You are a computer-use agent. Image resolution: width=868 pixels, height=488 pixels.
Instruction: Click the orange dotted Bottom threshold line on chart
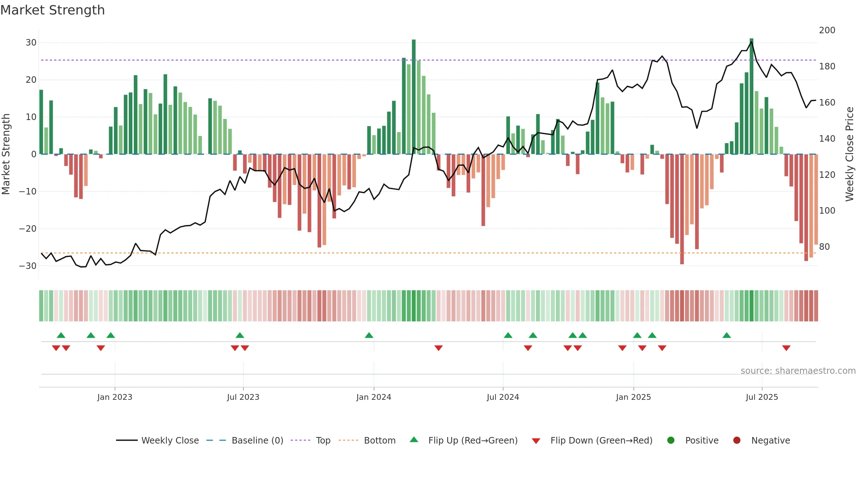point(429,253)
